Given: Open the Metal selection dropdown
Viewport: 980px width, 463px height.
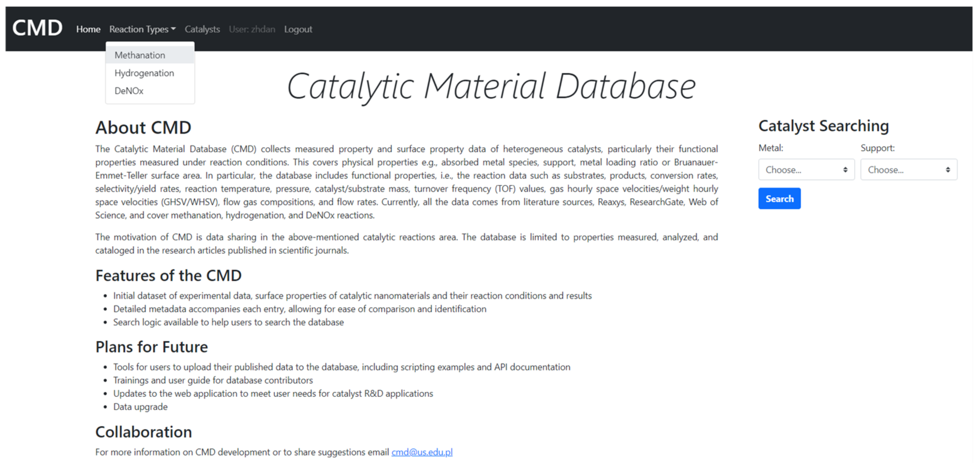Looking at the screenshot, I should [806, 170].
